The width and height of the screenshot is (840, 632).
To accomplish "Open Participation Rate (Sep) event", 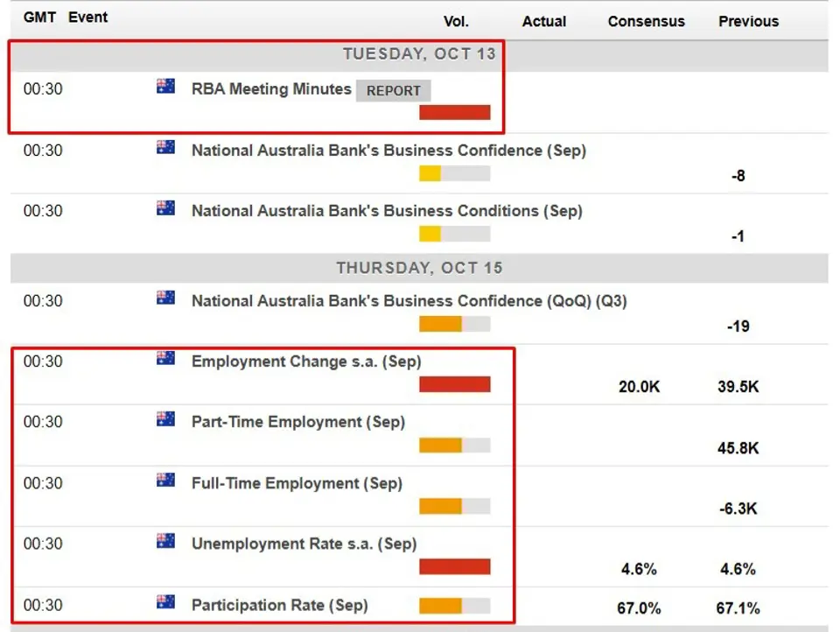I will pyautogui.click(x=280, y=606).
